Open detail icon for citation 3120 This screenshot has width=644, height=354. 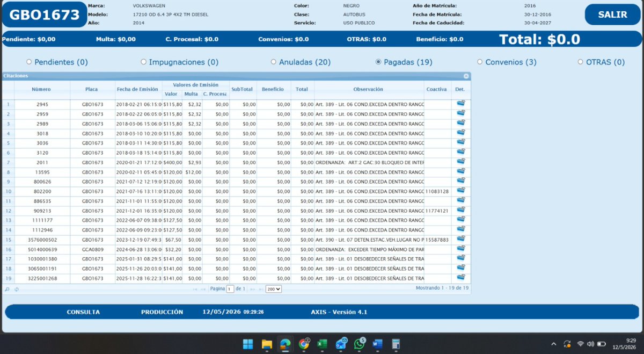(x=460, y=152)
